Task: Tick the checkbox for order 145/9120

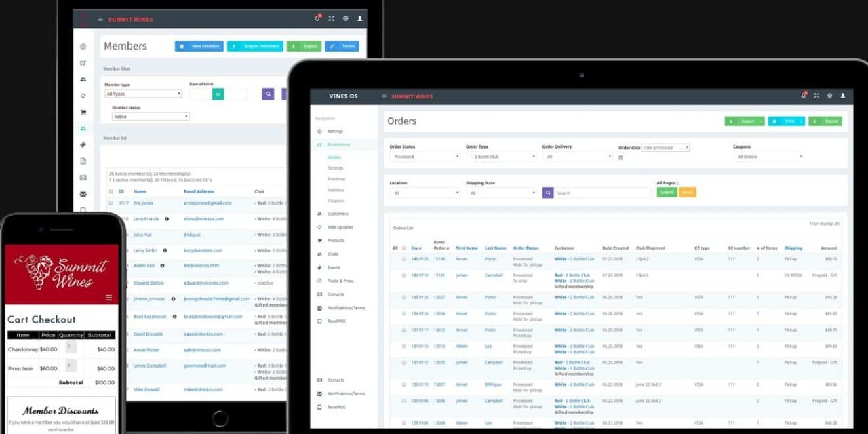Action: [403, 259]
